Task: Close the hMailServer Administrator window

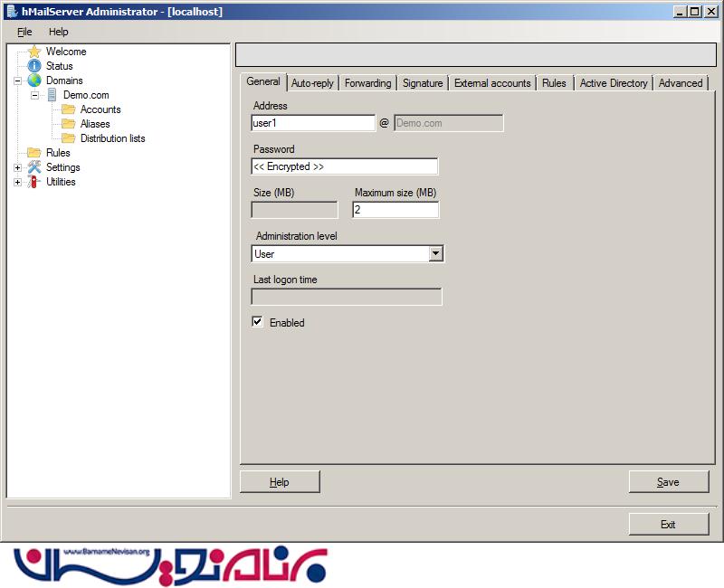Action: coord(711,12)
